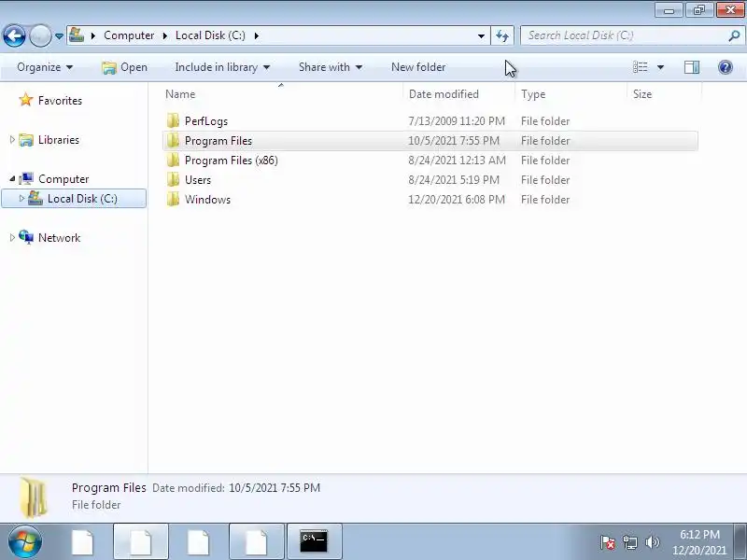Select the Program Files (x86) folder icon
This screenshot has height=560, width=747.
173,160
